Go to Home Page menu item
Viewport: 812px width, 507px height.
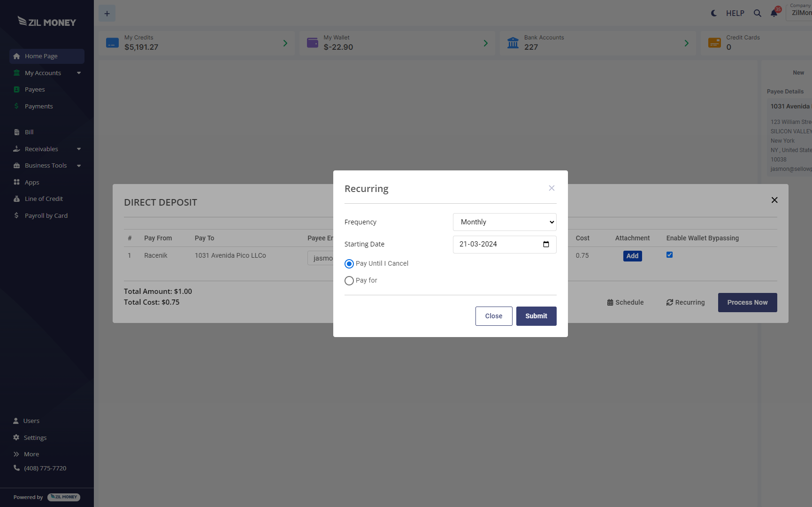point(47,56)
